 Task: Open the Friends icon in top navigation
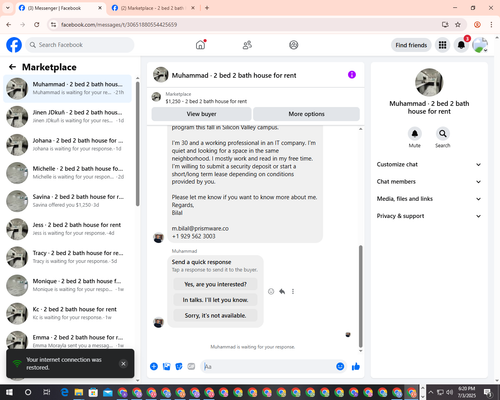point(247,45)
